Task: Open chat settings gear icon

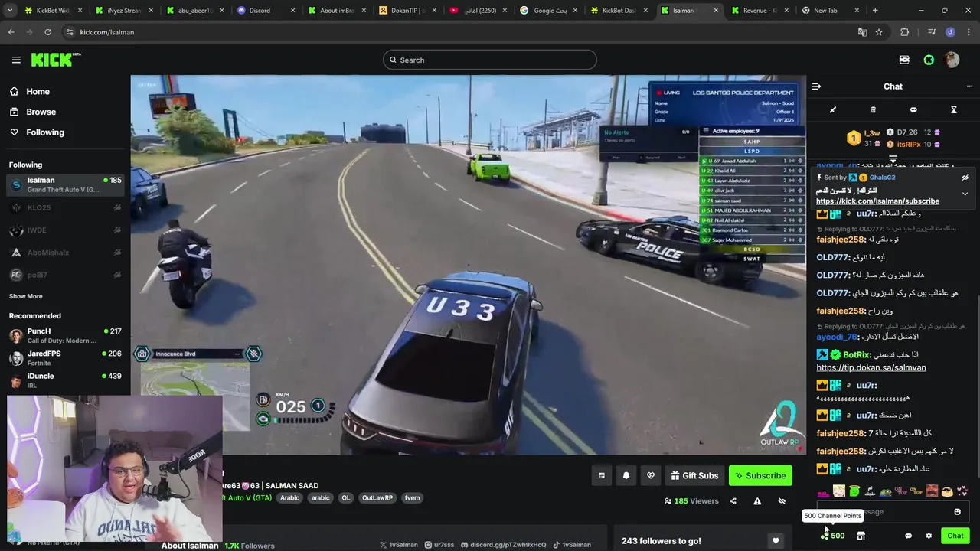Action: click(929, 536)
